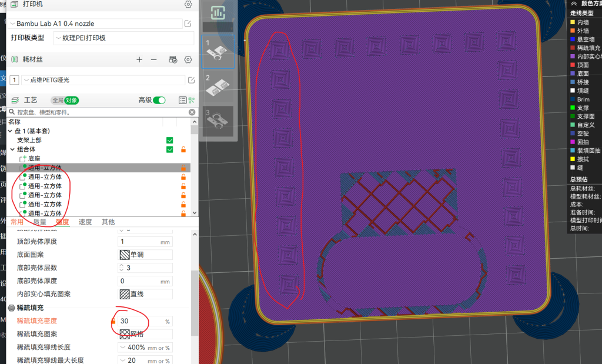The width and height of the screenshot is (602, 364).
Task: Switch to the 其他 settings tab
Action: (x=108, y=222)
